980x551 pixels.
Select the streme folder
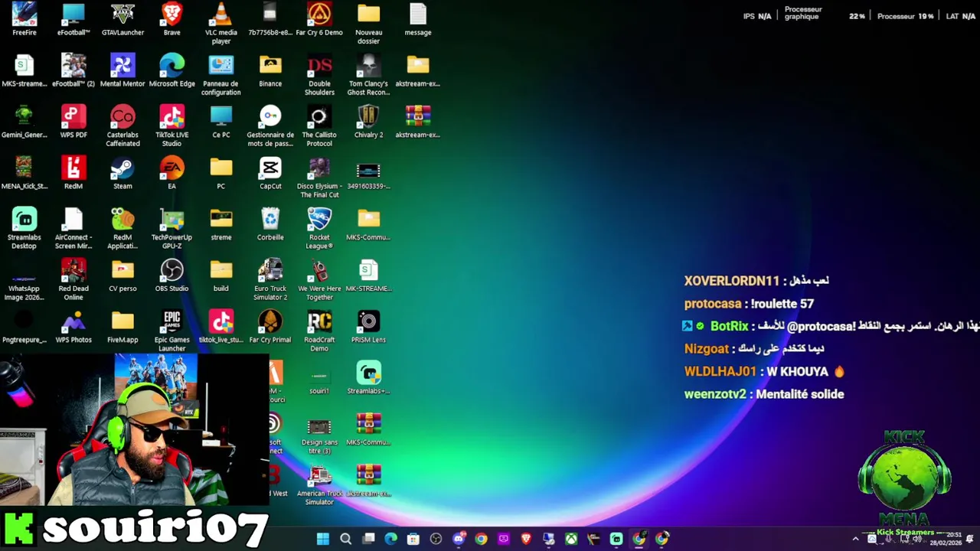pos(221,224)
